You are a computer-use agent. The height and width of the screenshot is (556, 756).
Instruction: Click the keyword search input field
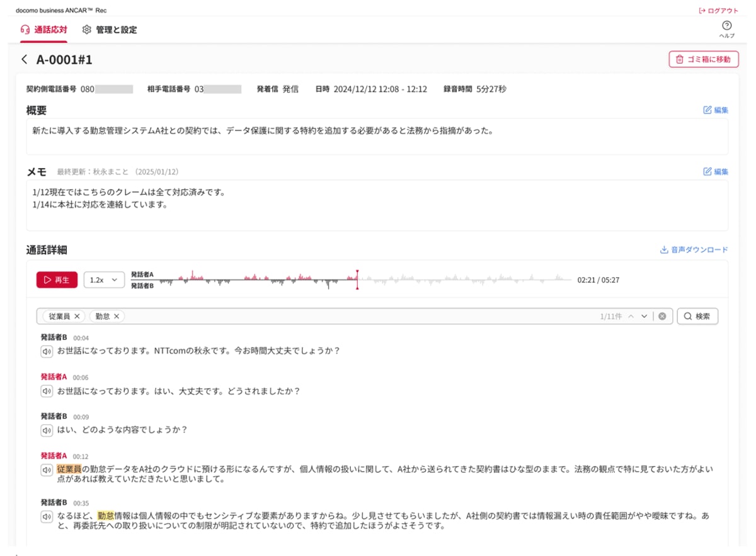tap(359, 316)
